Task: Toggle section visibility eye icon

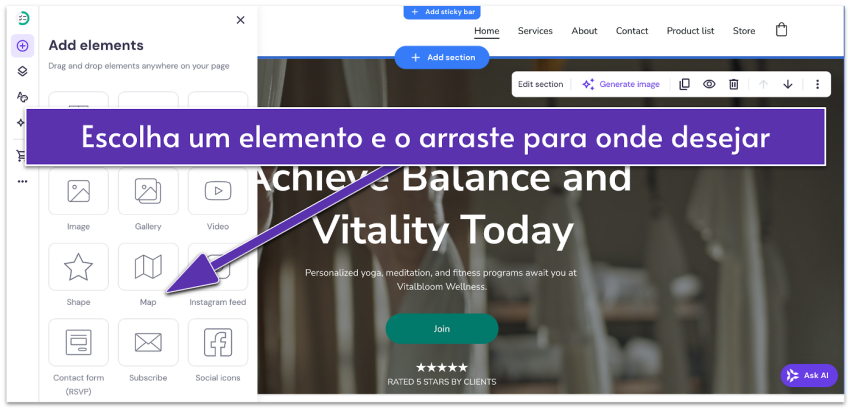Action: tap(709, 84)
